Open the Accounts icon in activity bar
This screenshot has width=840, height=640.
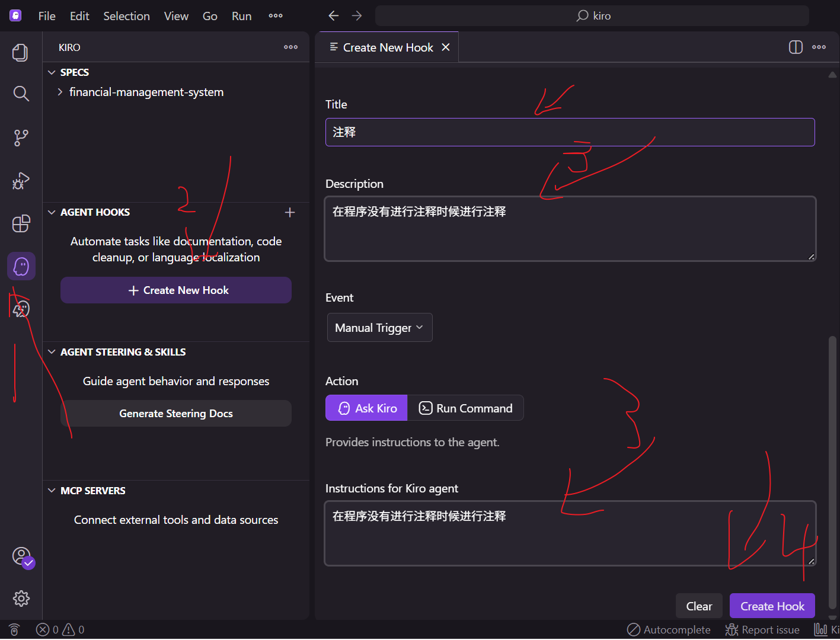23,557
